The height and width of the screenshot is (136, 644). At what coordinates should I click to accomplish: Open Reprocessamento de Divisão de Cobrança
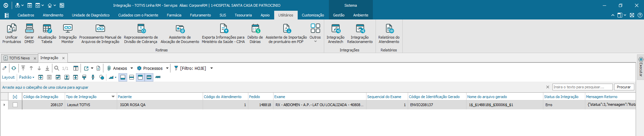pos(141,34)
